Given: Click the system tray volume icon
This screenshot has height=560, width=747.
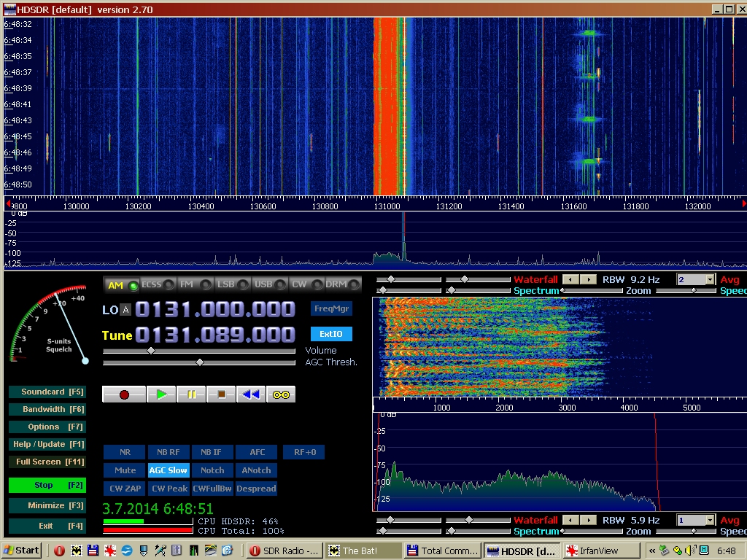Looking at the screenshot, I should click(689, 551).
